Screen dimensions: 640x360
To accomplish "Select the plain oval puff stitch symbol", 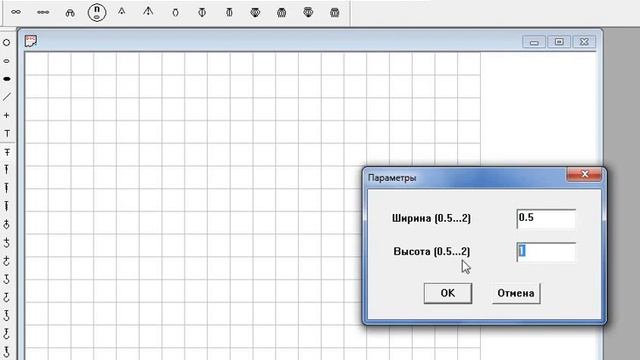I will (176, 13).
